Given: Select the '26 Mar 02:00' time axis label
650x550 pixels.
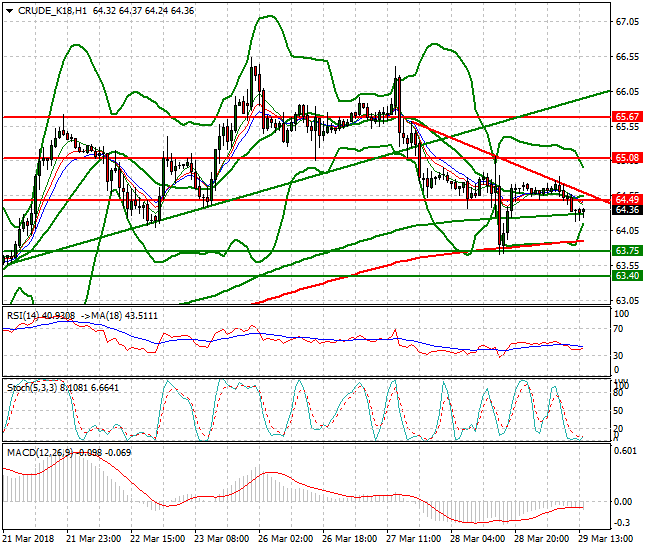Looking at the screenshot, I should [x=286, y=539].
